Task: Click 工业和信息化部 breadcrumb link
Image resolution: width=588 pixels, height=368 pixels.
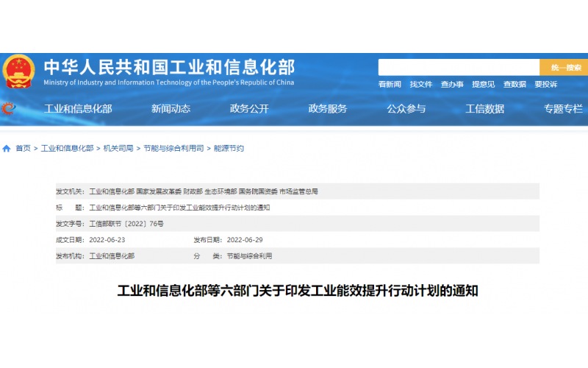Action: (67, 149)
